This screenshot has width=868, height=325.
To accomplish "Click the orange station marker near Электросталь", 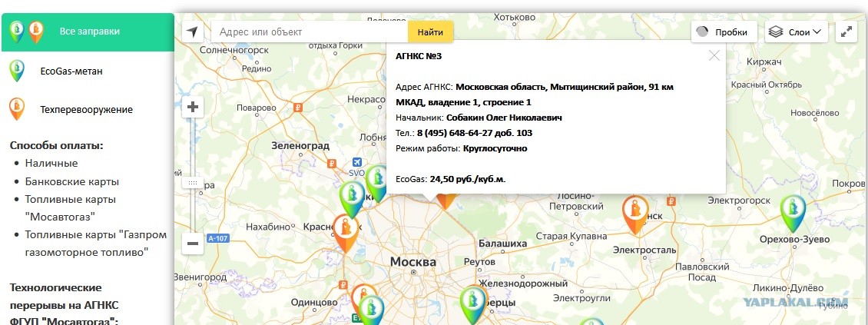I will pos(635,214).
